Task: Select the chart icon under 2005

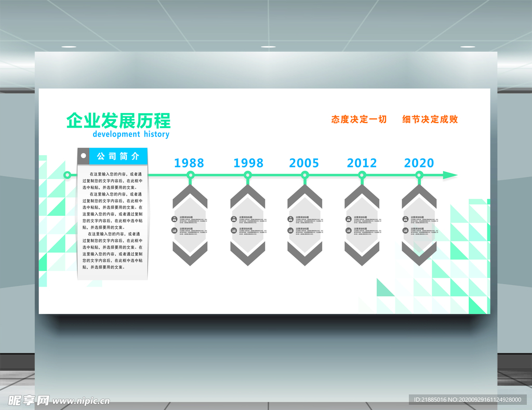Action: 291,230
